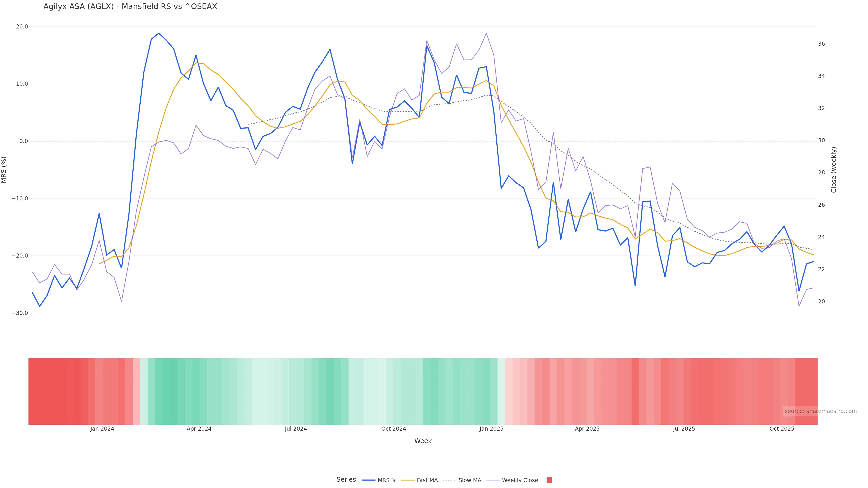The height and width of the screenshot is (488, 868).
Task: Click the 20.0 tick on MRS axis
Action: (x=22, y=27)
